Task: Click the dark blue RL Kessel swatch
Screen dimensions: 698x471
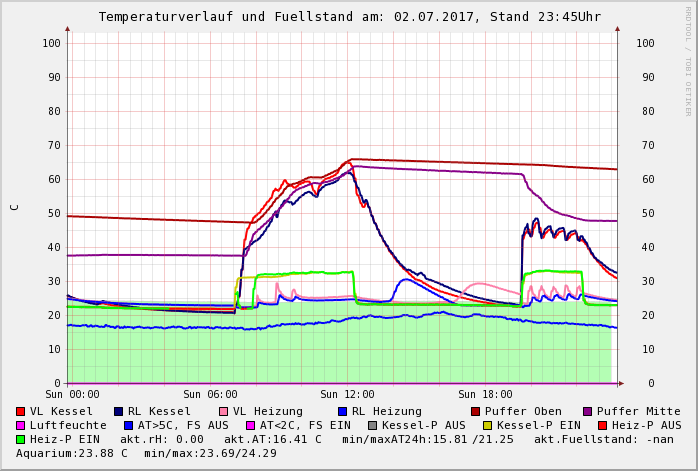Action: click(x=118, y=412)
